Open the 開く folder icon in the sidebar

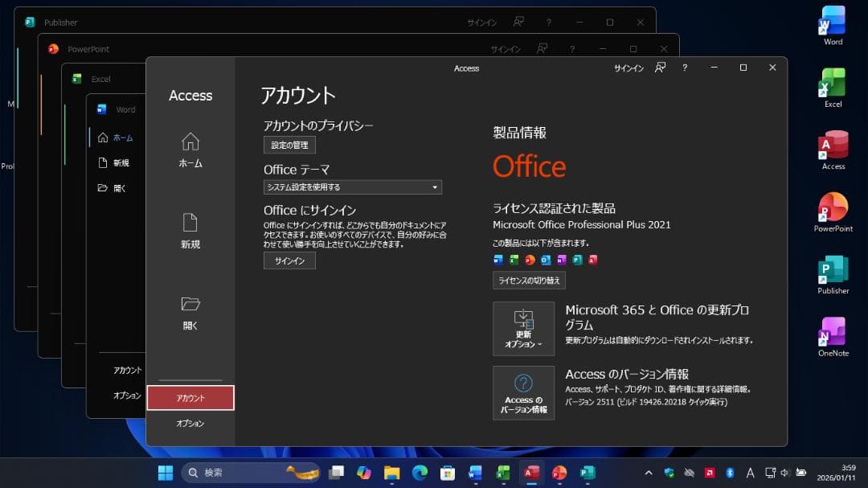tap(190, 310)
